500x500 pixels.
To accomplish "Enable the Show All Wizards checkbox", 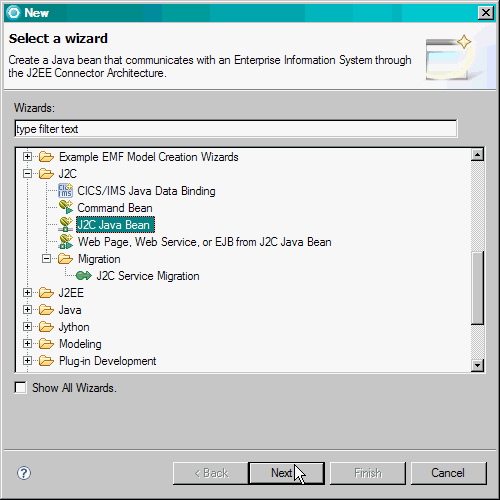I will pos(20,388).
